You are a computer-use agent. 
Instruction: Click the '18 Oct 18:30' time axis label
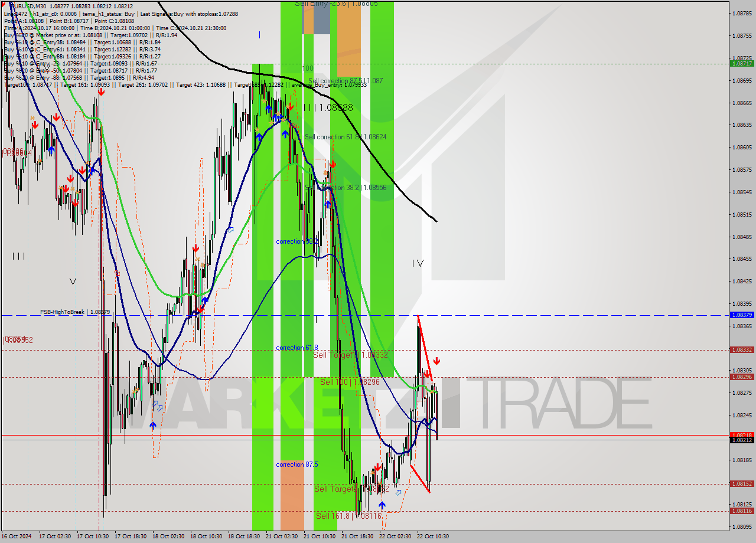(243, 537)
